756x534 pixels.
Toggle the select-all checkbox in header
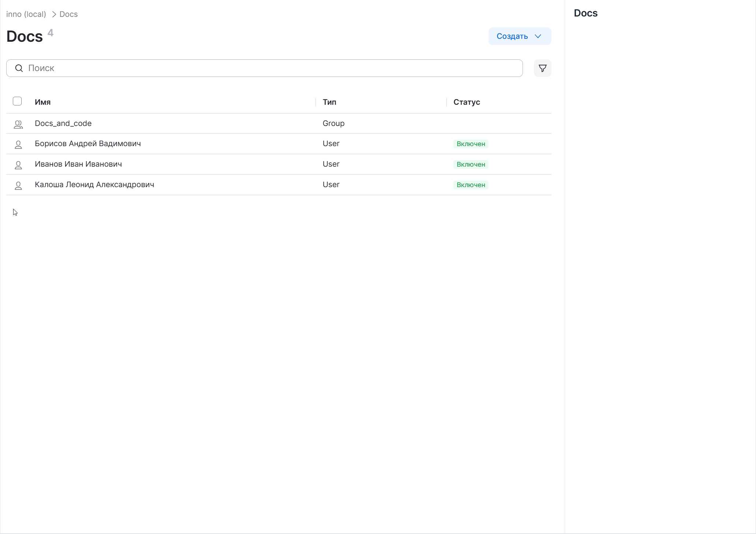[17, 101]
